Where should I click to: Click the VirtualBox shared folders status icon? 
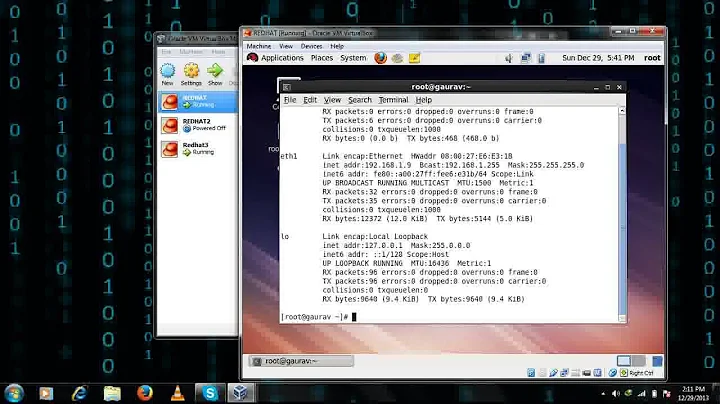[x=575, y=373]
